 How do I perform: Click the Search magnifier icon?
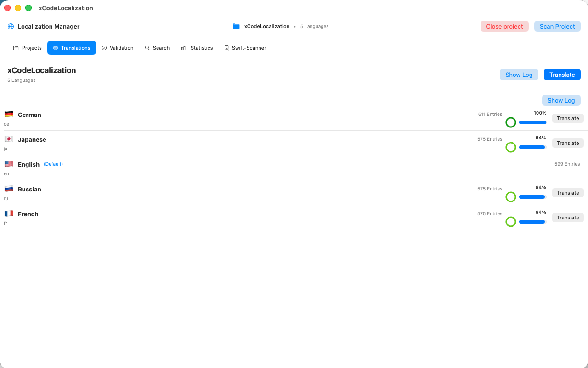tap(147, 47)
